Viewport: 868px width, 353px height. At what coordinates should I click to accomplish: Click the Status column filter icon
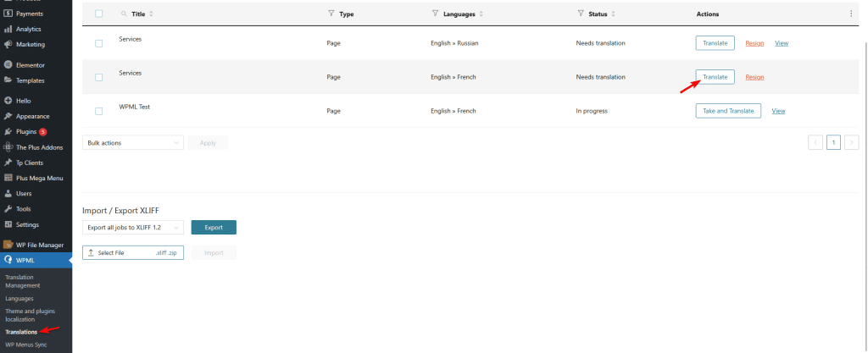pyautogui.click(x=580, y=14)
